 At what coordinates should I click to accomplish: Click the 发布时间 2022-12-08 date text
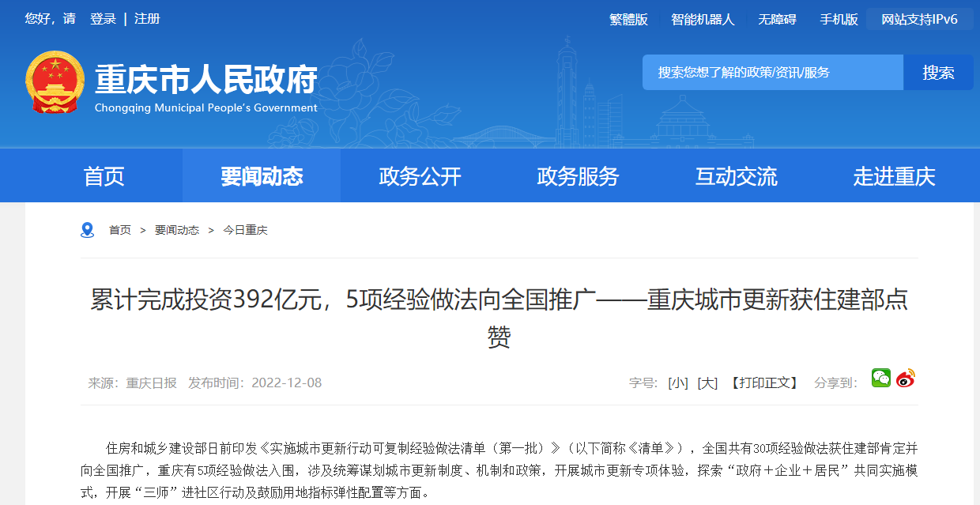click(255, 383)
